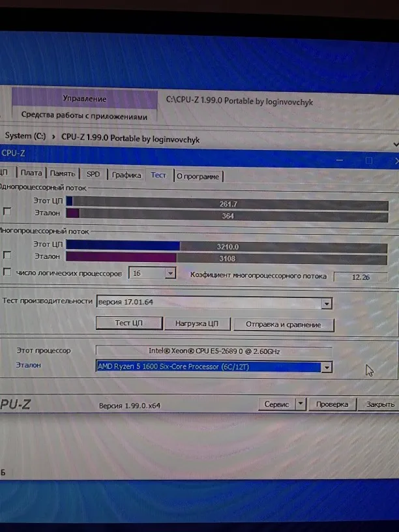Image resolution: width=399 pixels, height=532 pixels.
Task: Open the Память tab
Action: tap(63, 173)
